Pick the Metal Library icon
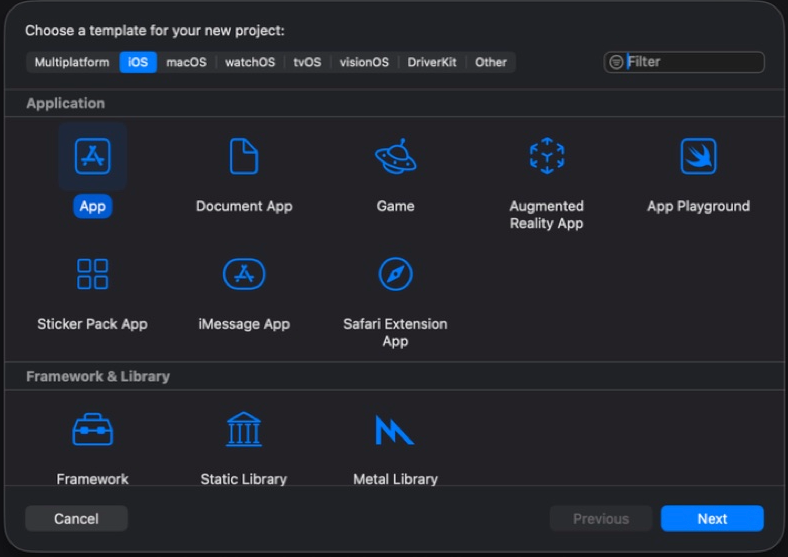The image size is (788, 557). [395, 430]
